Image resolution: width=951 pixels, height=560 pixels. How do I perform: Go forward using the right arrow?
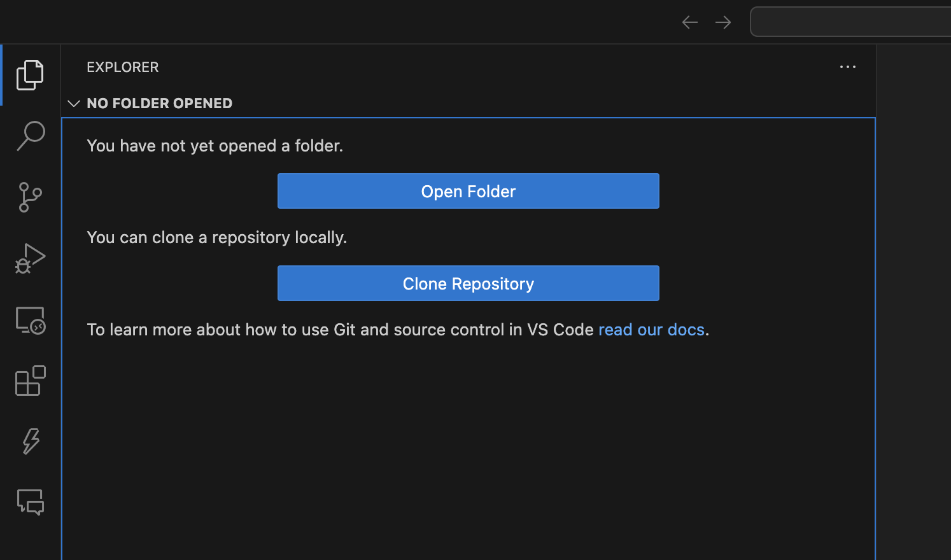pos(722,22)
